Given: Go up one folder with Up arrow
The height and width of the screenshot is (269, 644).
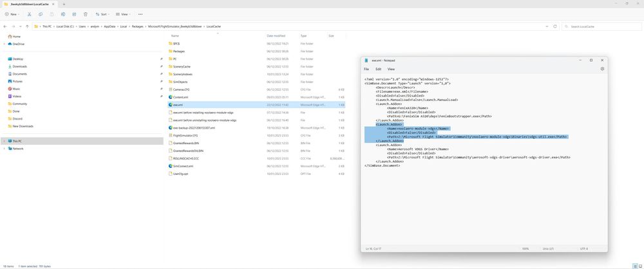Looking at the screenshot, I should [x=27, y=26].
